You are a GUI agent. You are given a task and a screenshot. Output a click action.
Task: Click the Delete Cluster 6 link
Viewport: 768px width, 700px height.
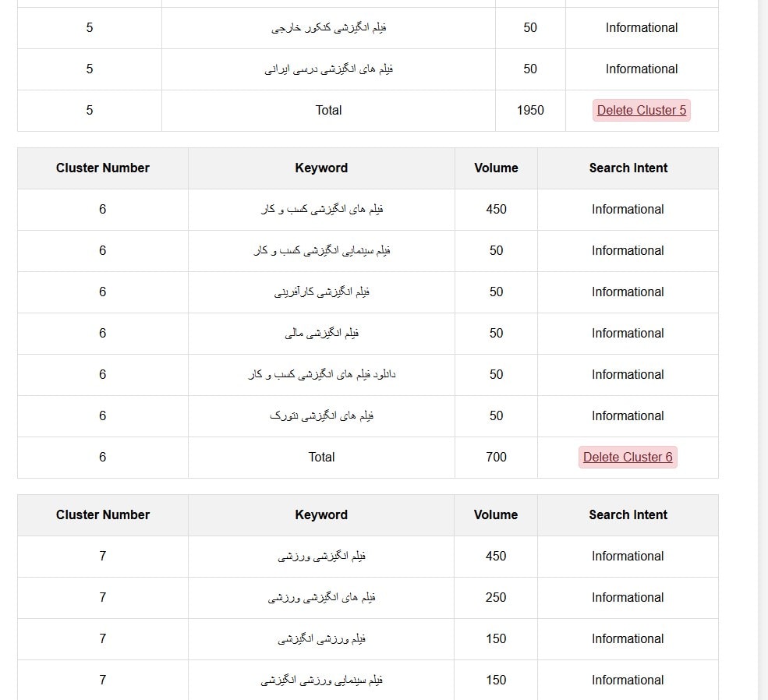(628, 457)
